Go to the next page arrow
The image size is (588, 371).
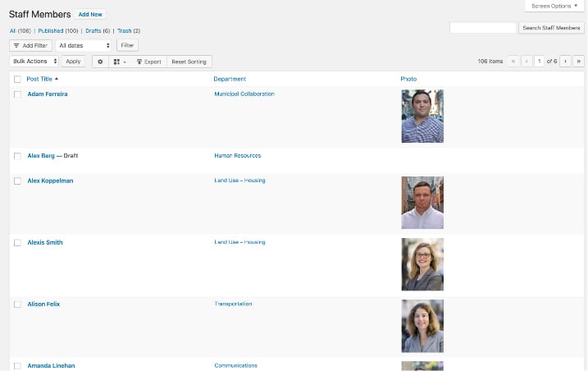565,62
